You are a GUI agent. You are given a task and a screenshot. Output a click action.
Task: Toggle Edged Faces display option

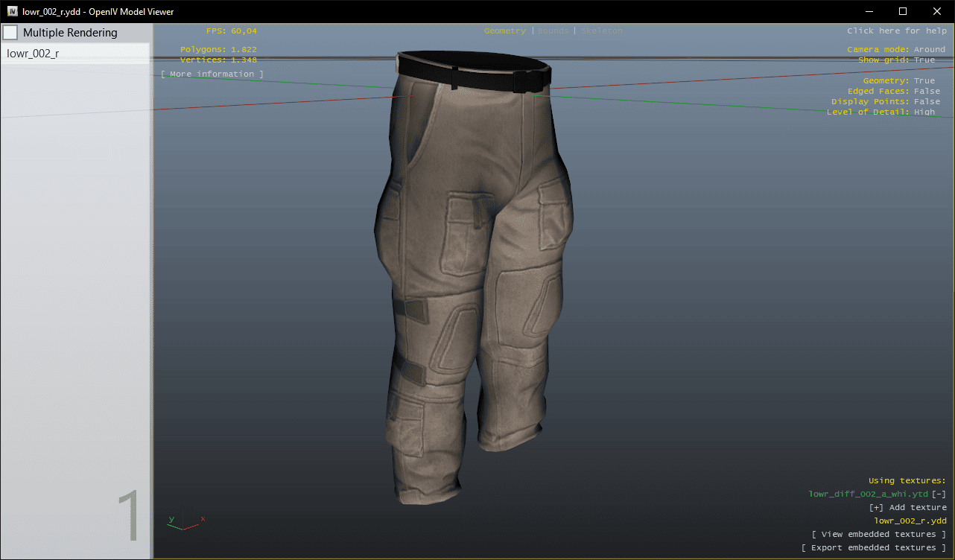pyautogui.click(x=927, y=92)
